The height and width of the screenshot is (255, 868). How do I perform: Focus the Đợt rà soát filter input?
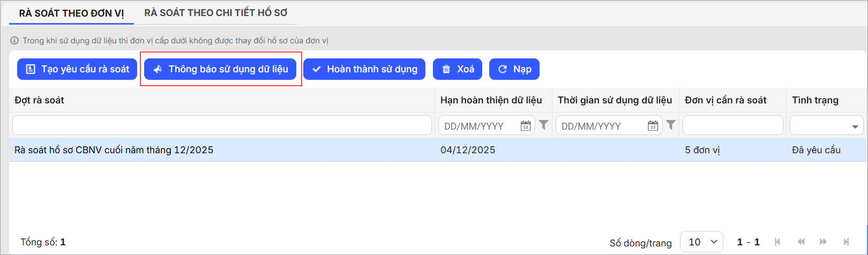click(x=222, y=125)
